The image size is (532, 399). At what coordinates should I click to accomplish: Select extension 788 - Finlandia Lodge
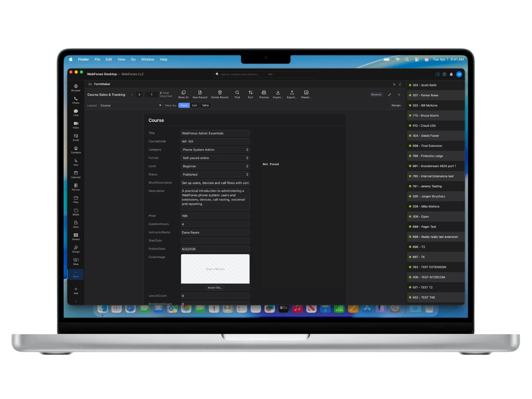(435, 156)
